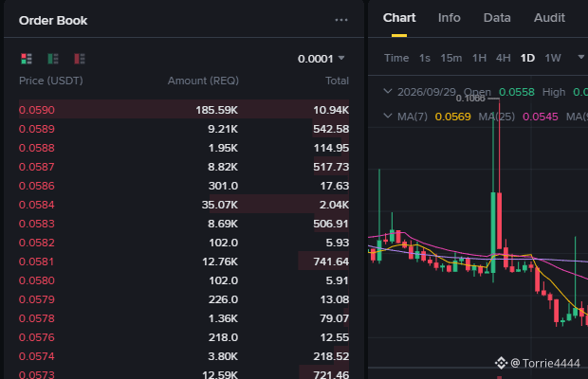Select the 4H chart interval
588x379 pixels.
pyautogui.click(x=503, y=58)
